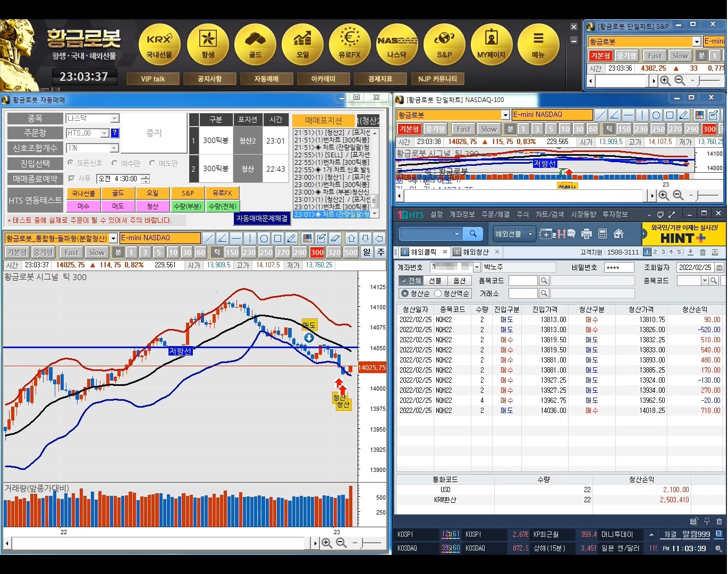Toggle the 선물 filter button

[435, 281]
